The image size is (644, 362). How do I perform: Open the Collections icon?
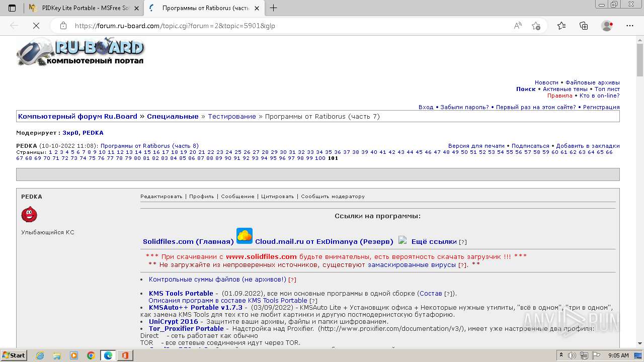pos(584,26)
